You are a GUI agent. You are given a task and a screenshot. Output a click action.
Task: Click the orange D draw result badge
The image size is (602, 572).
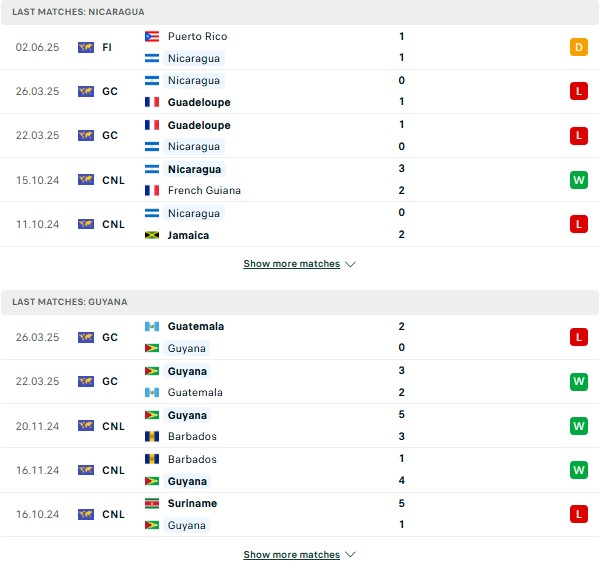point(579,47)
